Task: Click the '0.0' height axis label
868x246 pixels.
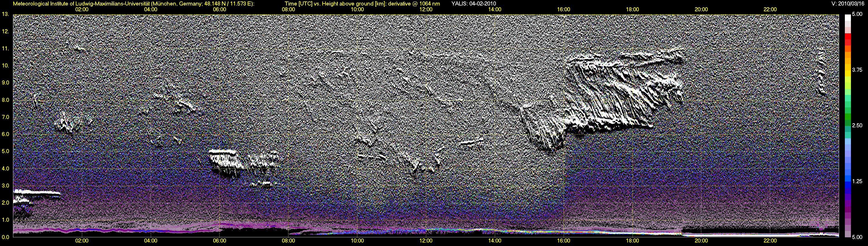Action: (5, 237)
